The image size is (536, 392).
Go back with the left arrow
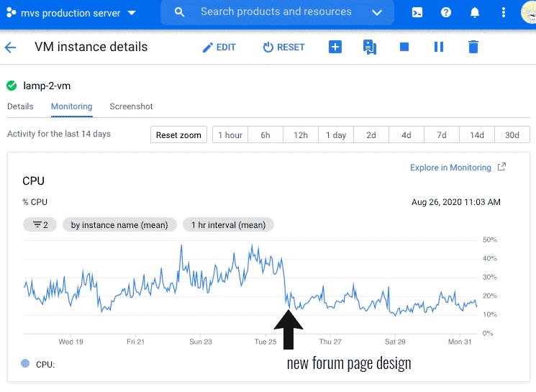tap(10, 47)
